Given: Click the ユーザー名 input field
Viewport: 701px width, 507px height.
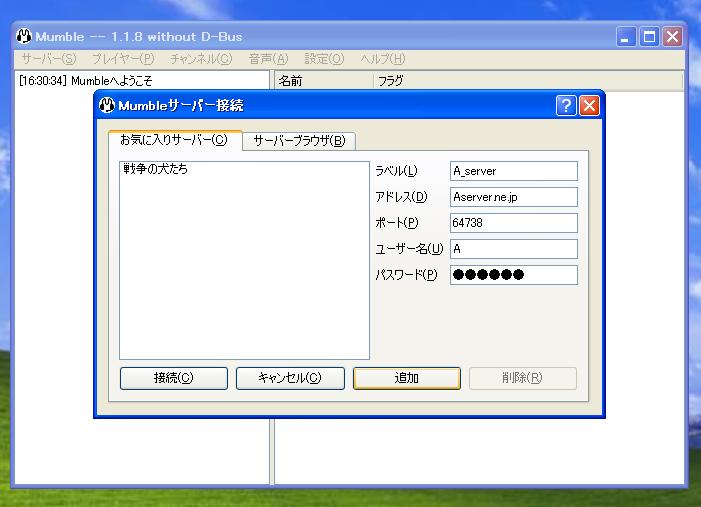Looking at the screenshot, I should pyautogui.click(x=514, y=249).
